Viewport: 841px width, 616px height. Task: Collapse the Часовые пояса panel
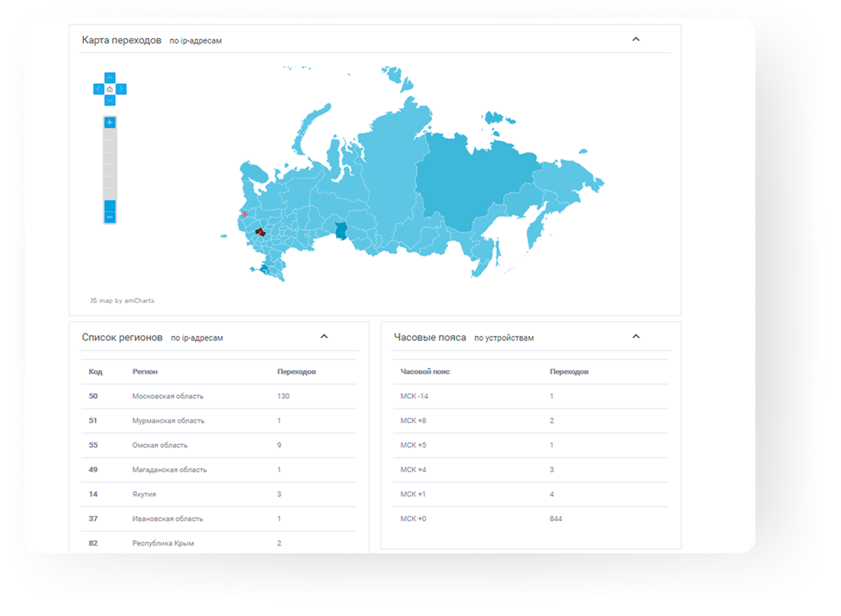(x=636, y=336)
